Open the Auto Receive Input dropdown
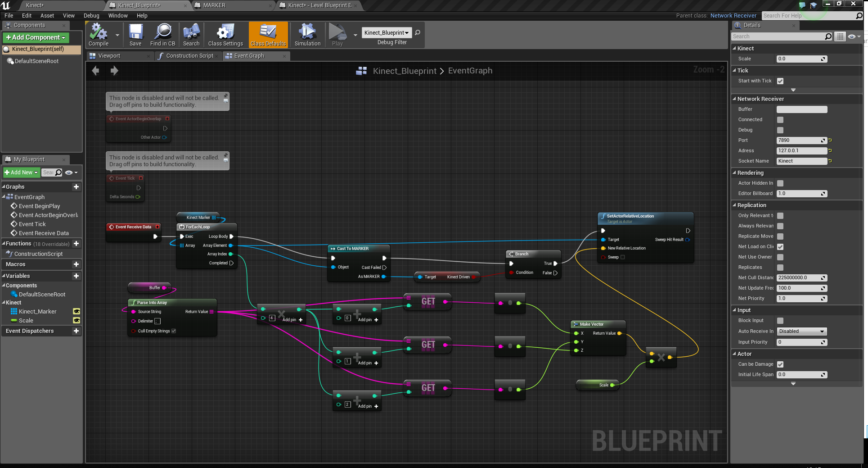The width and height of the screenshot is (868, 468). 802,332
